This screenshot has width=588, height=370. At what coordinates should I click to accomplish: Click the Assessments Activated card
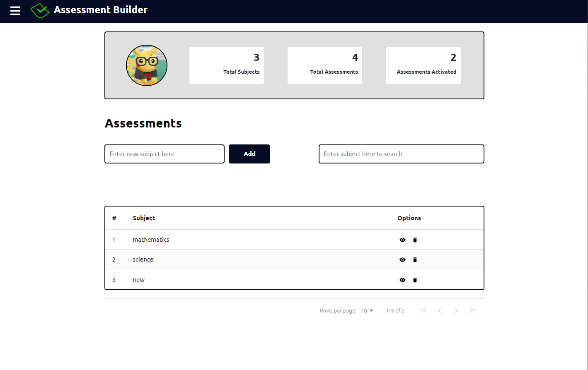(423, 65)
